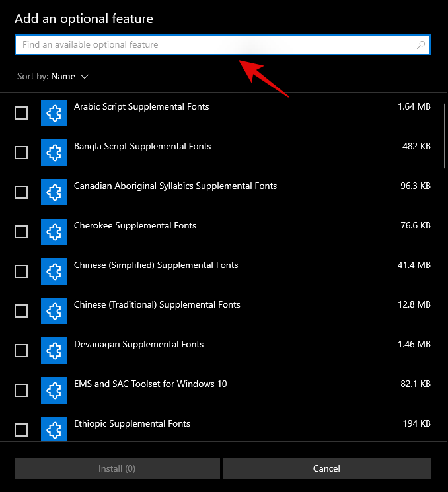Image resolution: width=448 pixels, height=492 pixels.
Task: Click the Install (0) button
Action: (117, 468)
